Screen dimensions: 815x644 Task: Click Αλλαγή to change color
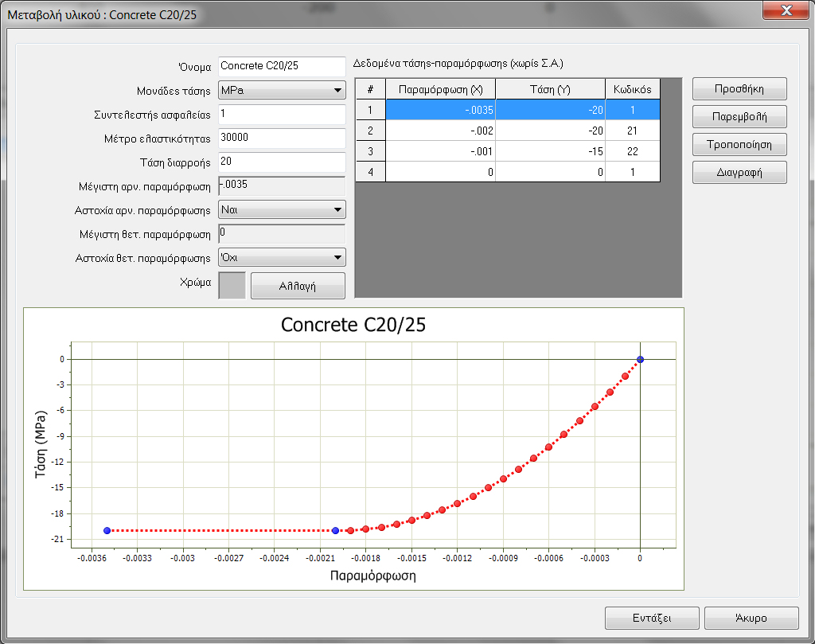298,286
